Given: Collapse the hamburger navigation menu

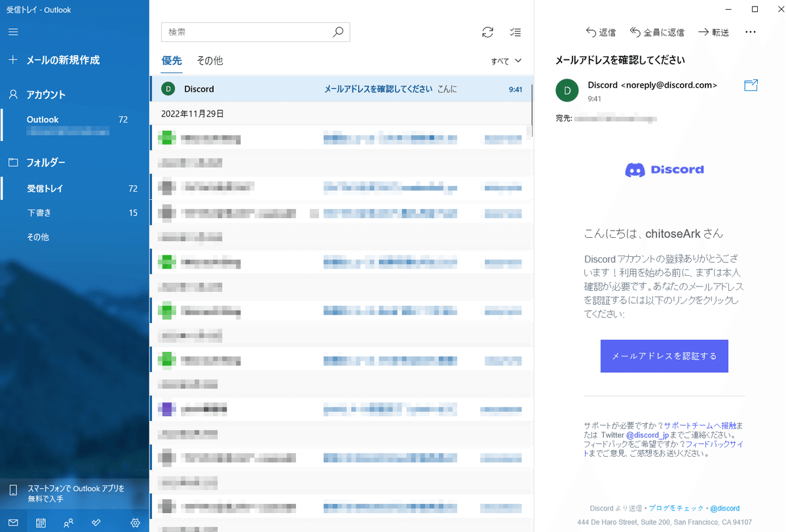Looking at the screenshot, I should pyautogui.click(x=13, y=31).
